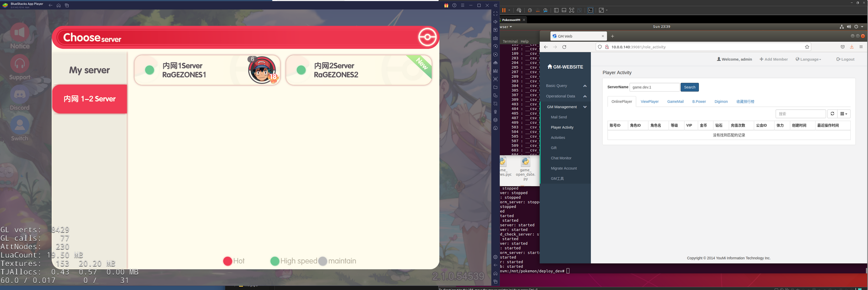Click the blue Search button
Screen dimensions: 868x290
690,87
